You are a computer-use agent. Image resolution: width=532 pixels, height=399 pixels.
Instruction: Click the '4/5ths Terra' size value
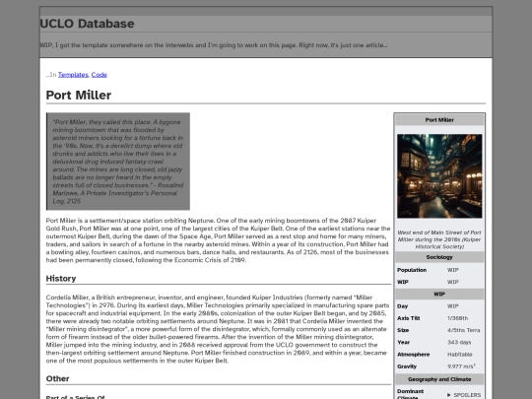(463, 330)
